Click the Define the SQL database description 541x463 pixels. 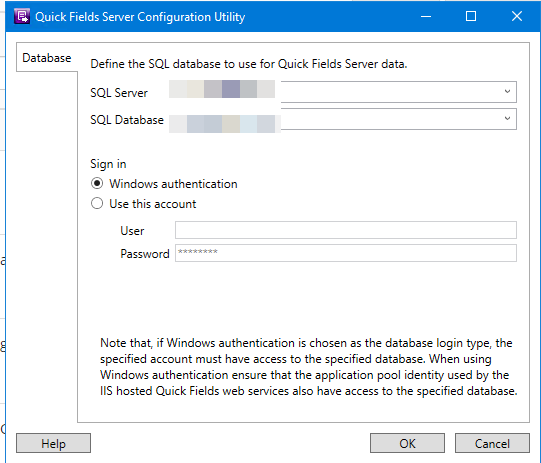pos(248,64)
